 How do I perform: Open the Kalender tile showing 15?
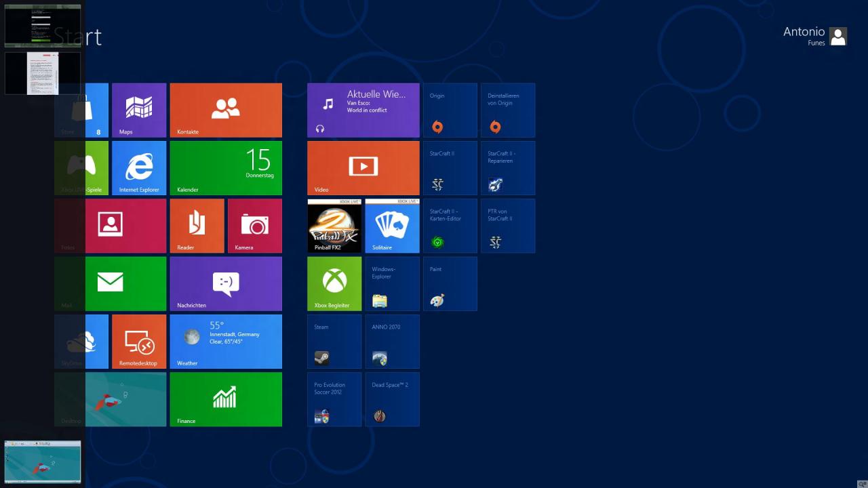pyautogui.click(x=226, y=168)
